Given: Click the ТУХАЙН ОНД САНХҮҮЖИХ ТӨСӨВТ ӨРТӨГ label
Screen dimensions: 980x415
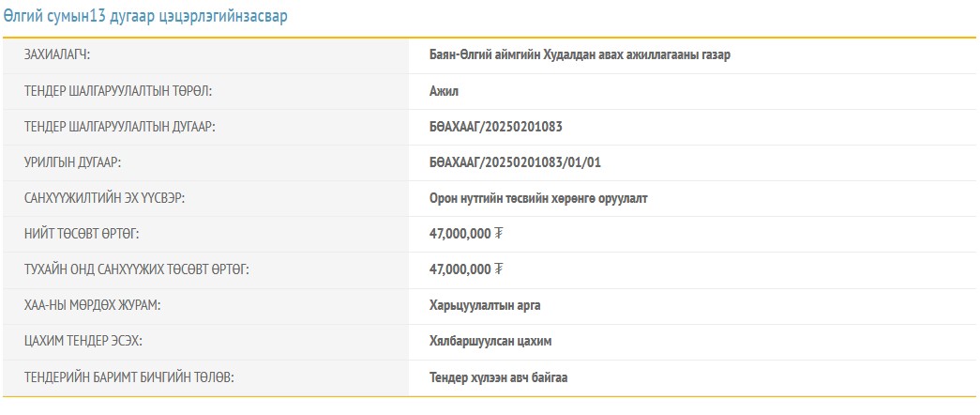Looking at the screenshot, I should tap(137, 270).
